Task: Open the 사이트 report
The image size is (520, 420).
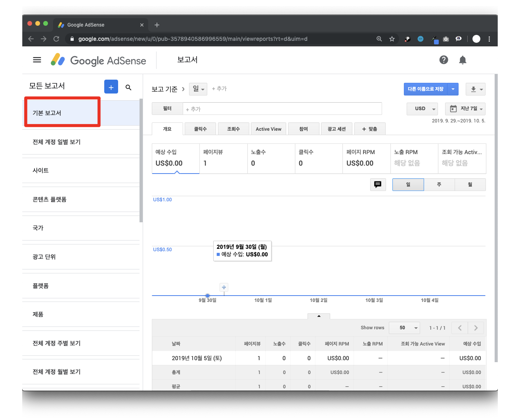Action: (80, 170)
